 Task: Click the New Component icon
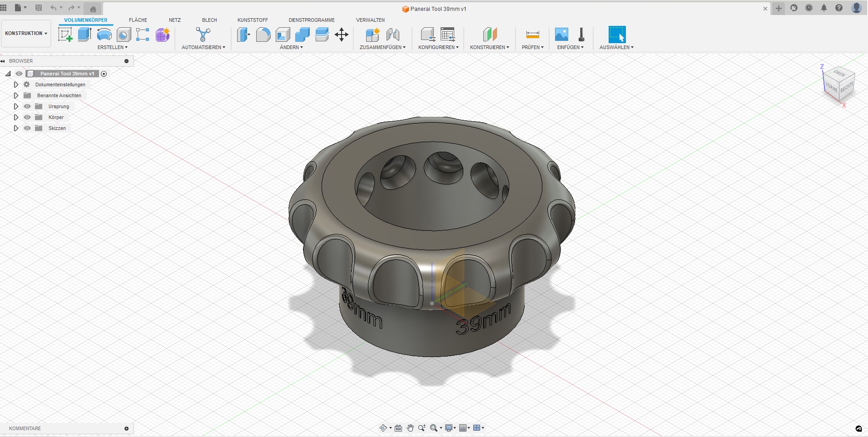pos(372,35)
